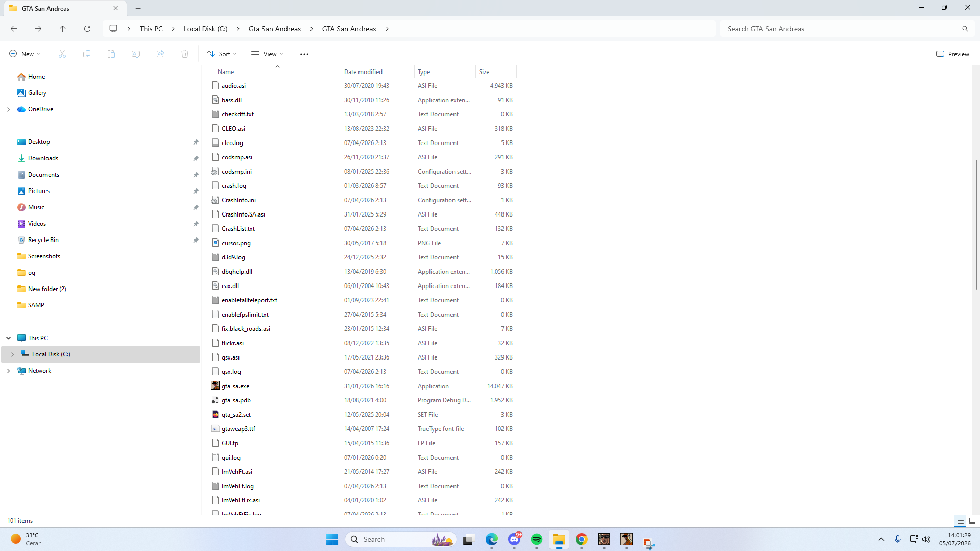Image resolution: width=980 pixels, height=551 pixels.
Task: Open the See more ellipsis menu
Action: 304,54
